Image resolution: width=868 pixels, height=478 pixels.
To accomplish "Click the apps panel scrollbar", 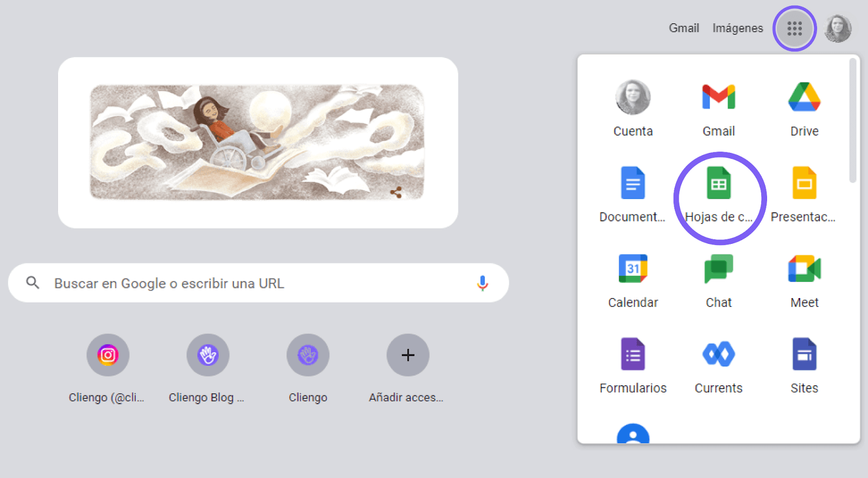I will pos(853,120).
